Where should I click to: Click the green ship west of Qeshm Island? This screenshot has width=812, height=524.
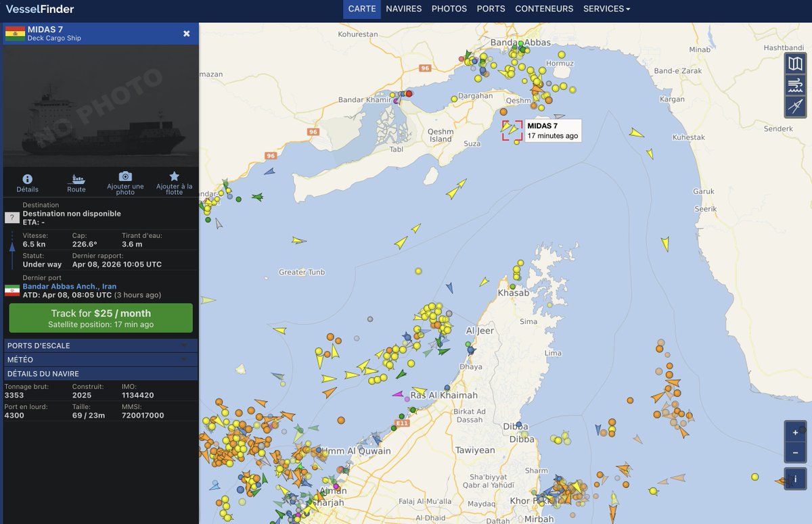pos(257,197)
